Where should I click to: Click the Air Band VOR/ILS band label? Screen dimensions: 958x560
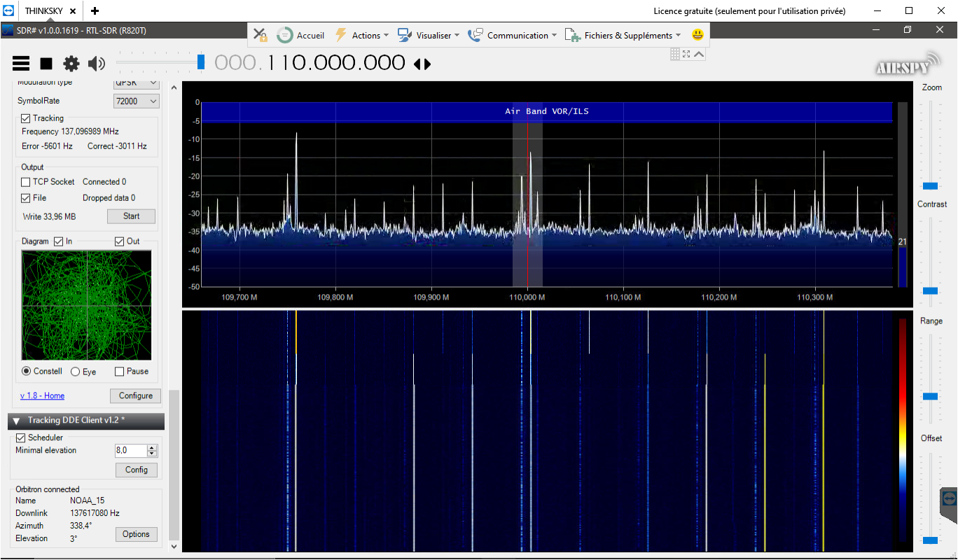click(x=546, y=111)
